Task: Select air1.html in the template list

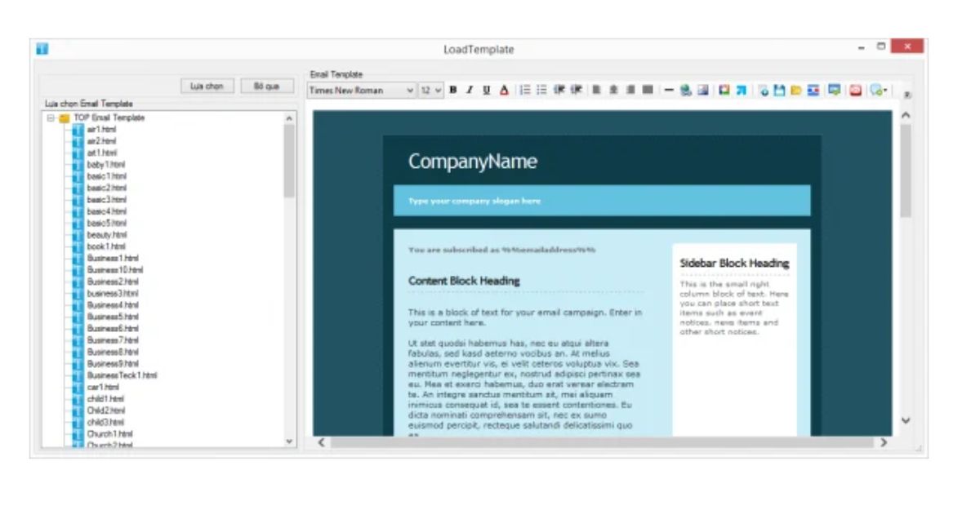Action: 101,129
